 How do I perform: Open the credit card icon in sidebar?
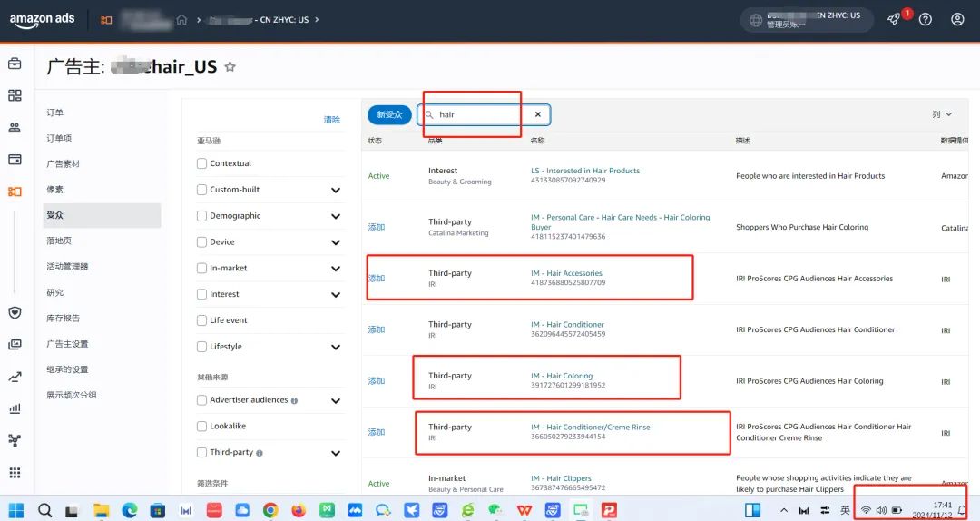point(15,160)
